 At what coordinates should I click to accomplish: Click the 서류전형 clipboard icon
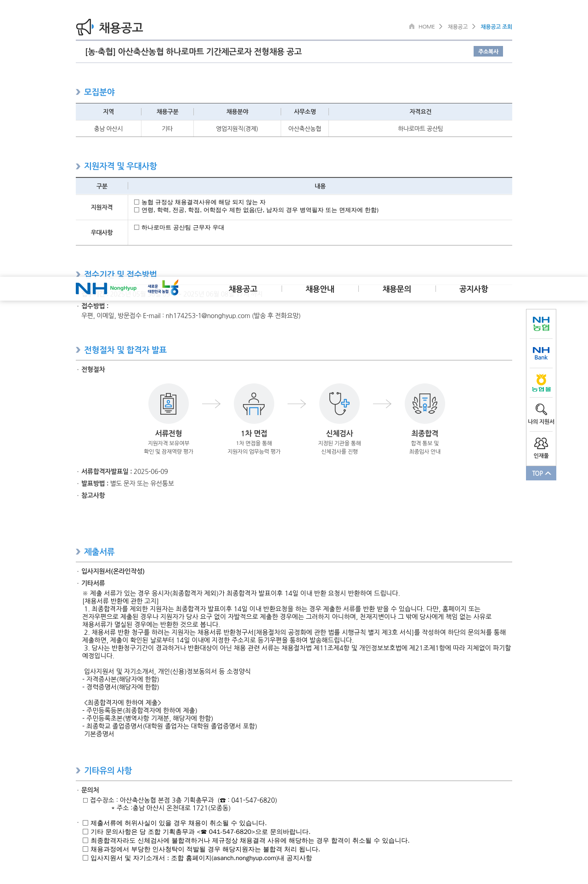pos(169,404)
